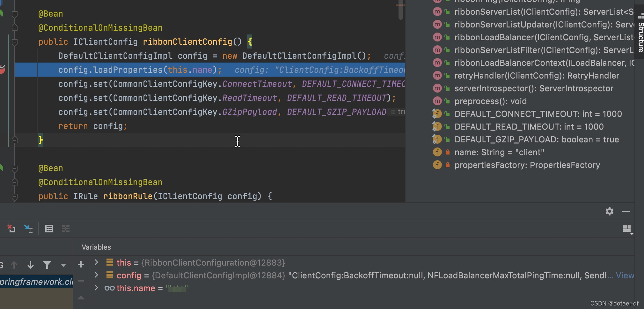644x309 pixels.
Task: Expand the config variable node
Action: click(96, 275)
